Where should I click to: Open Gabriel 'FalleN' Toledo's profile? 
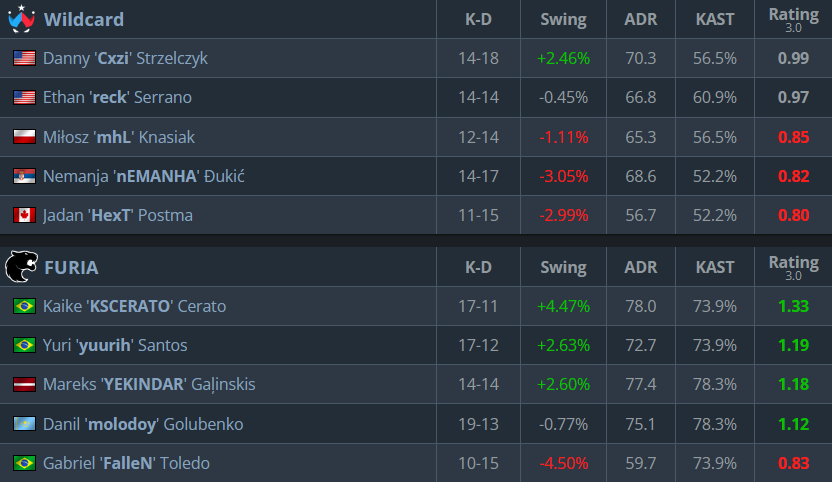point(126,463)
